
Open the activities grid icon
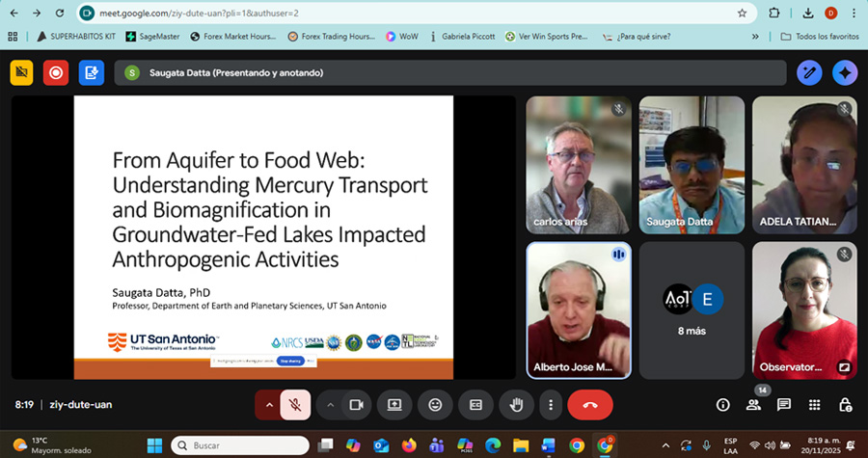click(x=814, y=405)
